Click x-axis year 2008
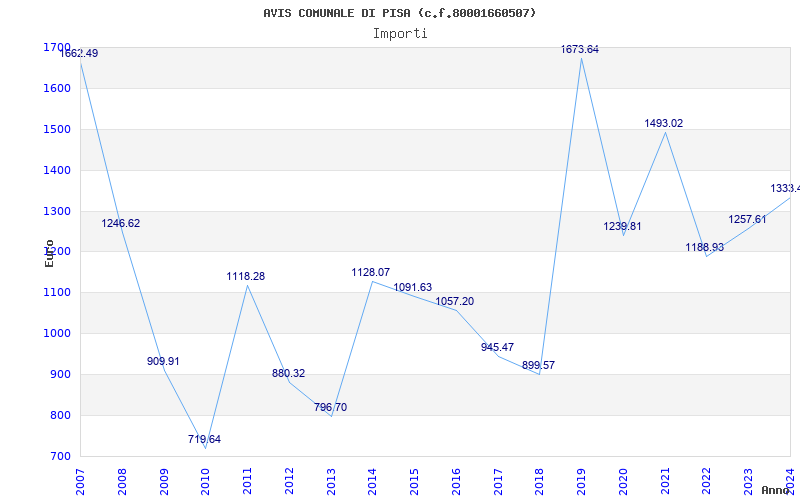This screenshot has height=500, width=800. click(x=122, y=482)
